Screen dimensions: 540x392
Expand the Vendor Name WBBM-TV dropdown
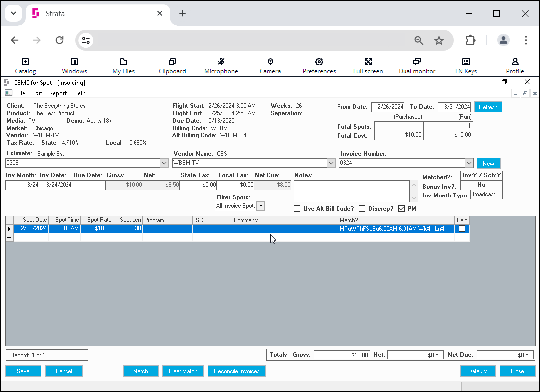(331, 163)
